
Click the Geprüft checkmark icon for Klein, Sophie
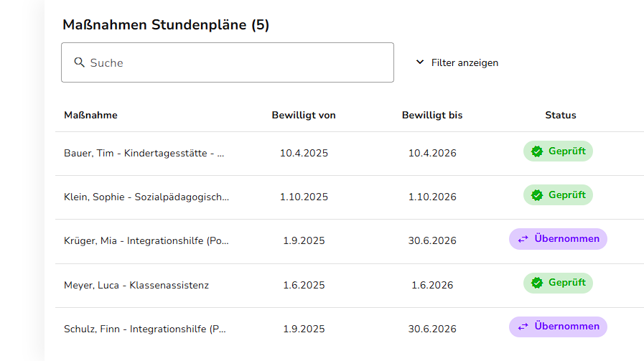[537, 195]
